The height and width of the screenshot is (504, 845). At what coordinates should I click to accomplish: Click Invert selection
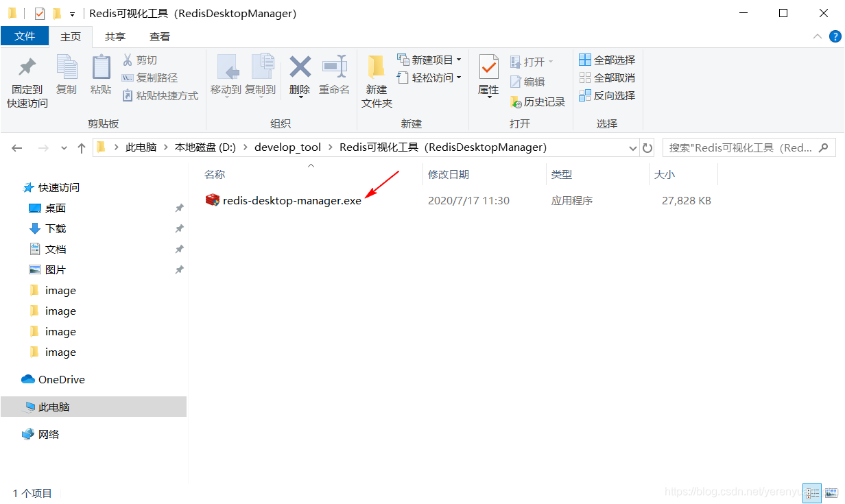coord(607,96)
